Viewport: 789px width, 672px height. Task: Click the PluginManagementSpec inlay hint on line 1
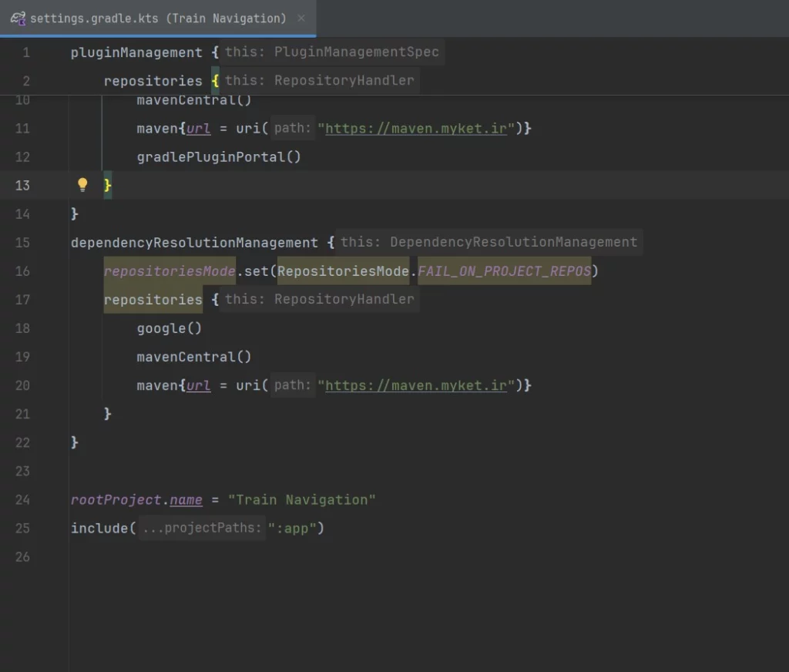pyautogui.click(x=332, y=52)
